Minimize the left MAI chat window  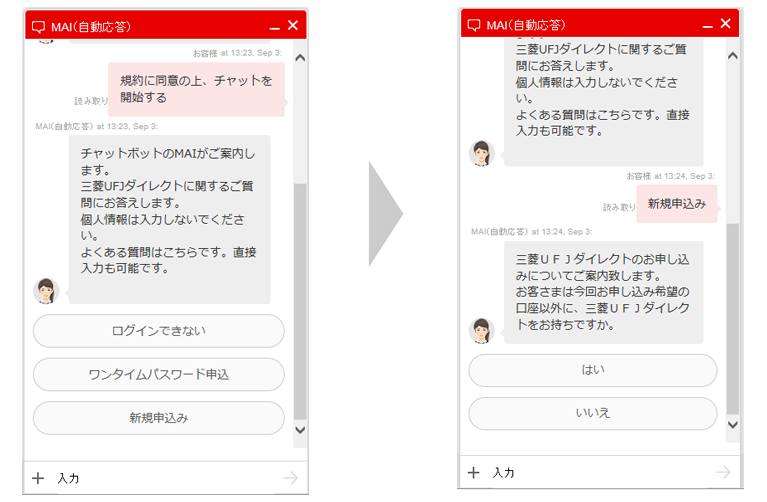(274, 28)
